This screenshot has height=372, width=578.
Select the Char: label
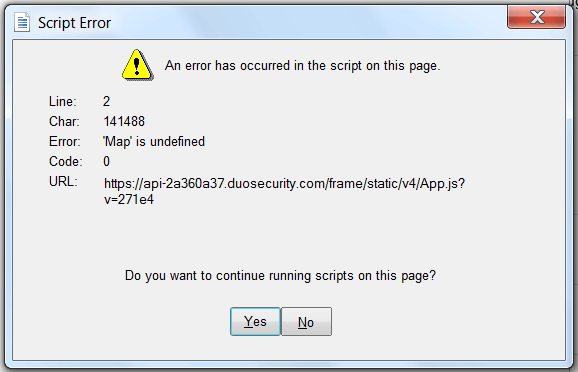click(64, 121)
